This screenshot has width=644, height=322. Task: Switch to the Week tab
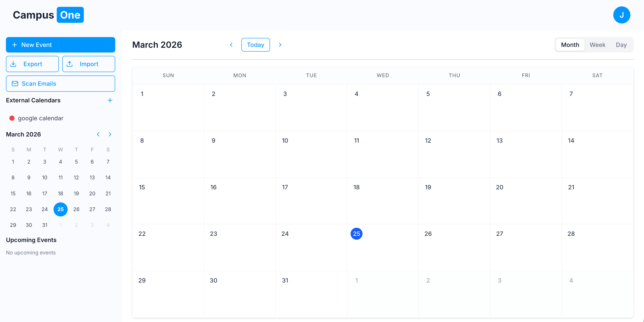[598, 45]
